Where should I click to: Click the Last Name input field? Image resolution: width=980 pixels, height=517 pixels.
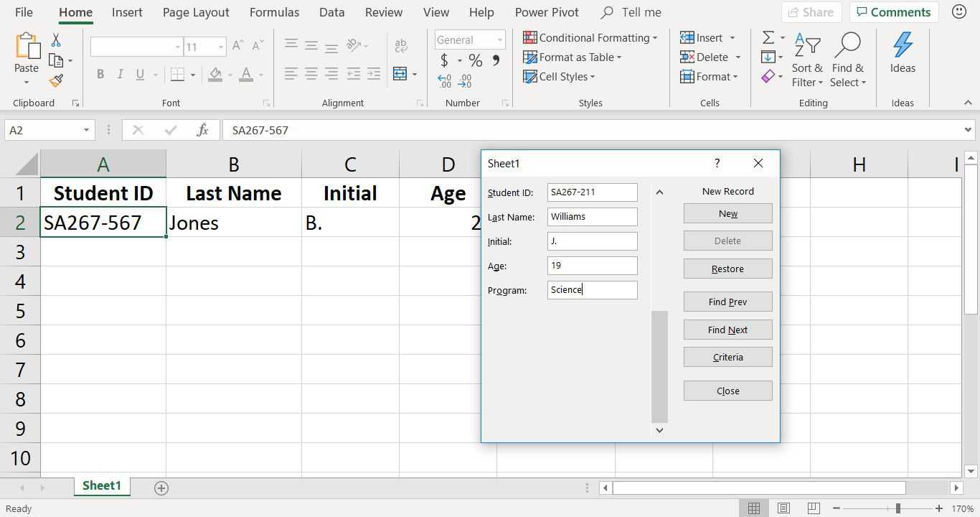coord(592,217)
